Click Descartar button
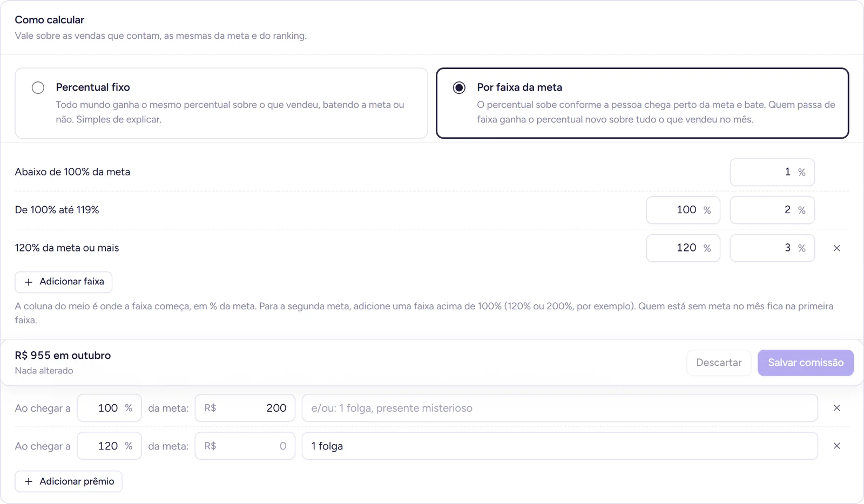The height and width of the screenshot is (504, 864). (719, 363)
